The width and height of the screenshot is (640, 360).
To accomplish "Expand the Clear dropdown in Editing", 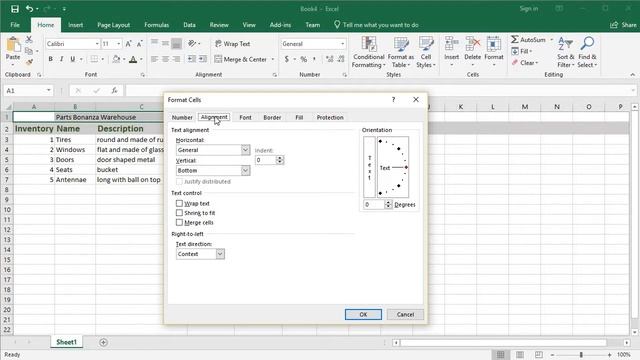I will point(537,63).
